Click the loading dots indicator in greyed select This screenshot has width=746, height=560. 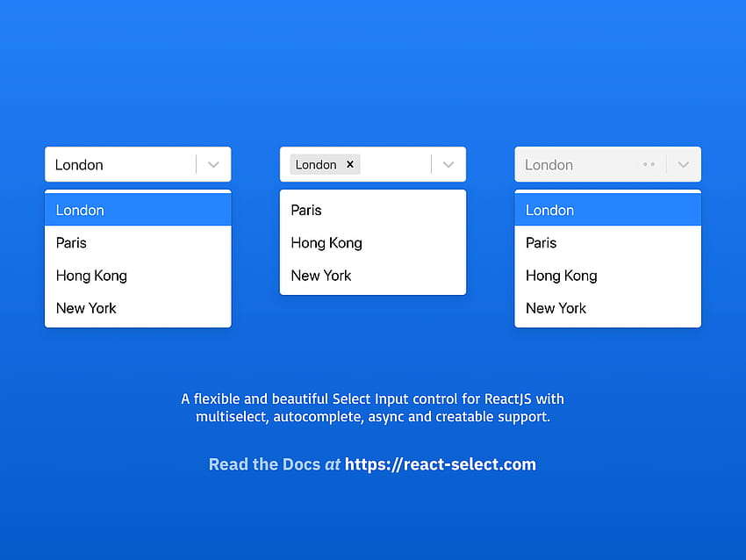click(649, 164)
